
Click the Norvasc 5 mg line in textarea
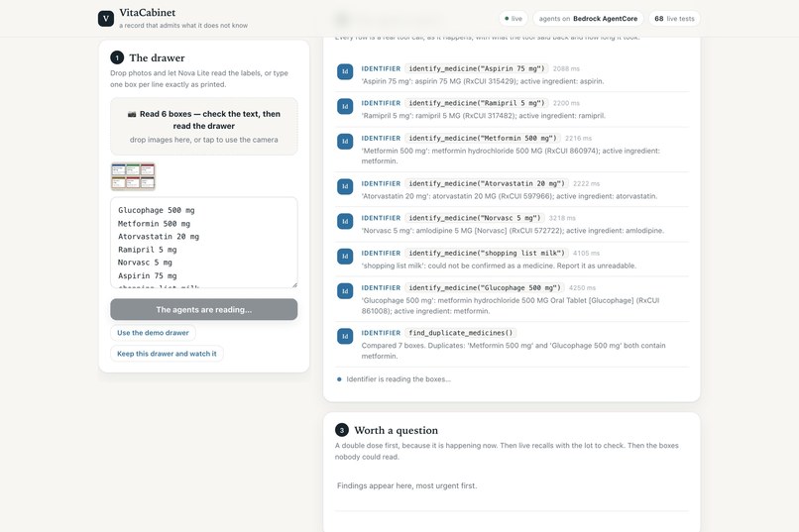(145, 263)
